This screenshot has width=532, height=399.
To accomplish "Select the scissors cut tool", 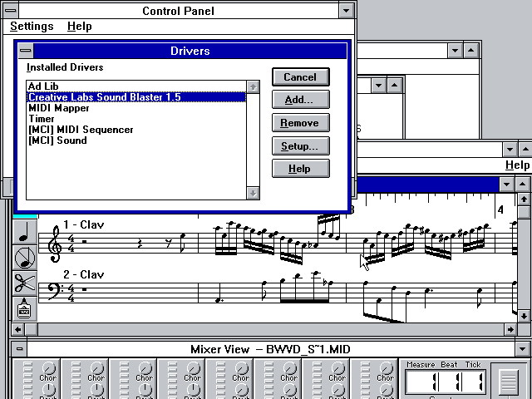I will pos(25,283).
